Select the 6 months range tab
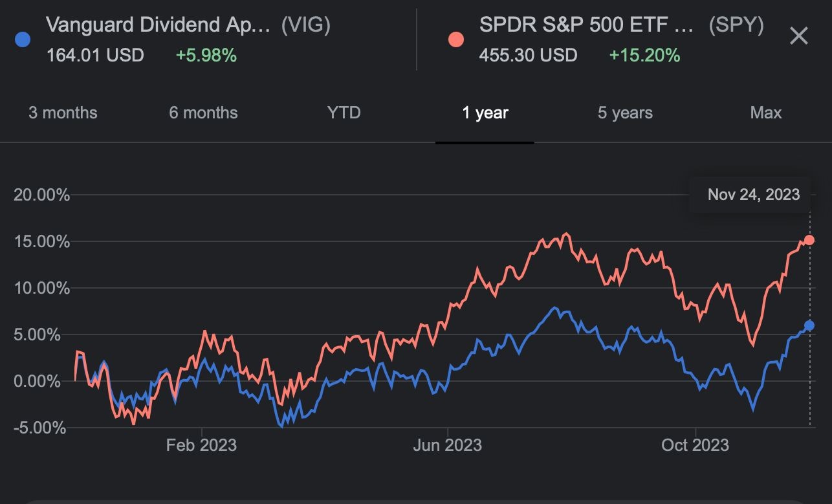 coord(203,113)
